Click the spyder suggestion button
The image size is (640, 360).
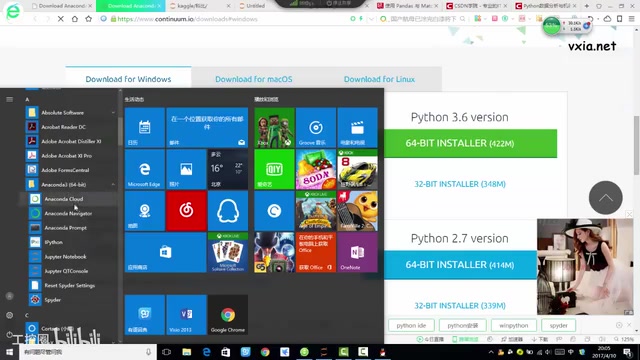click(x=558, y=325)
